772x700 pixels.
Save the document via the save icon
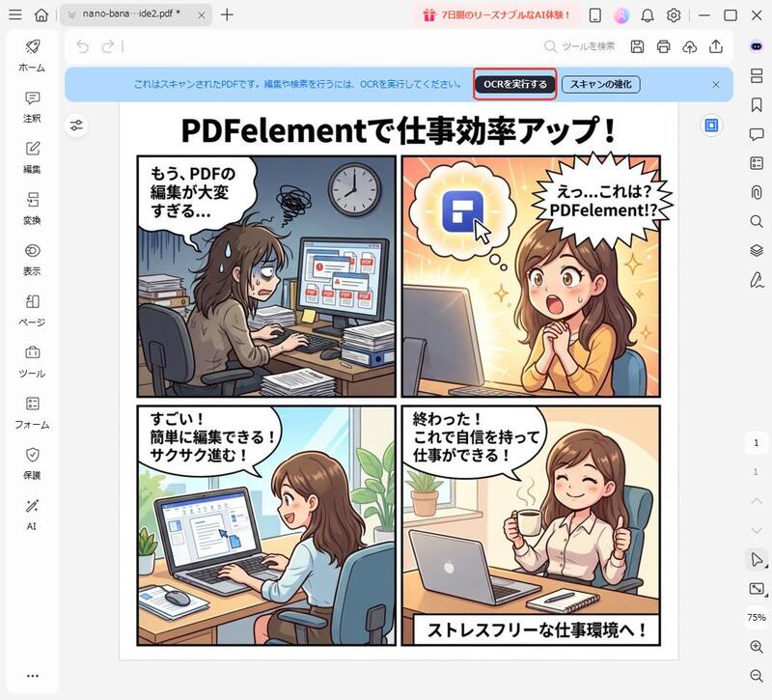click(x=637, y=44)
